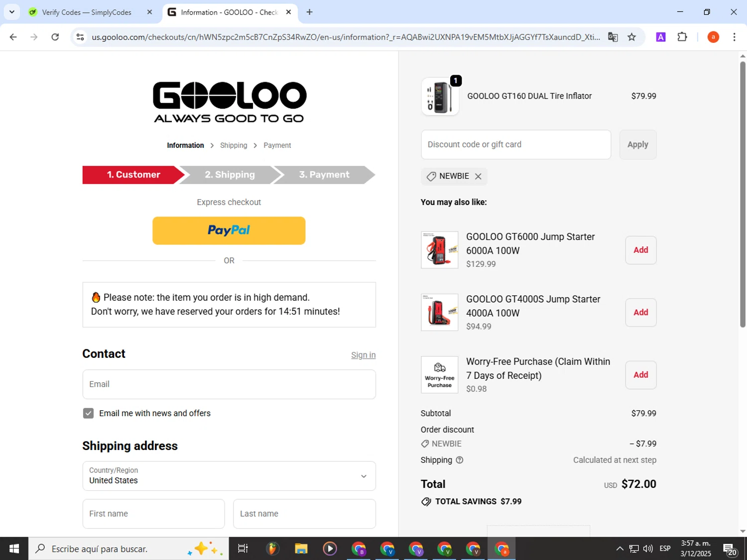747x560 pixels.
Task: Add Worry-Free Purchase to order
Action: (640, 375)
